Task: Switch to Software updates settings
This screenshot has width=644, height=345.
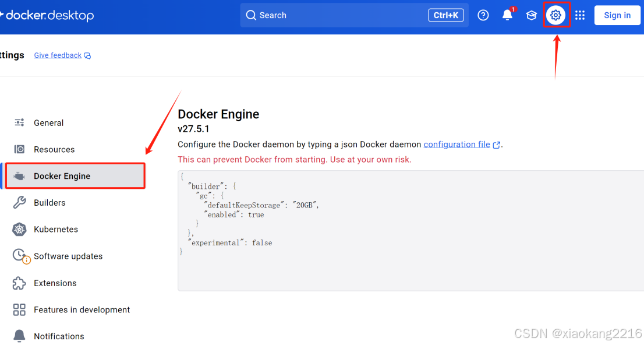Action: tap(68, 256)
